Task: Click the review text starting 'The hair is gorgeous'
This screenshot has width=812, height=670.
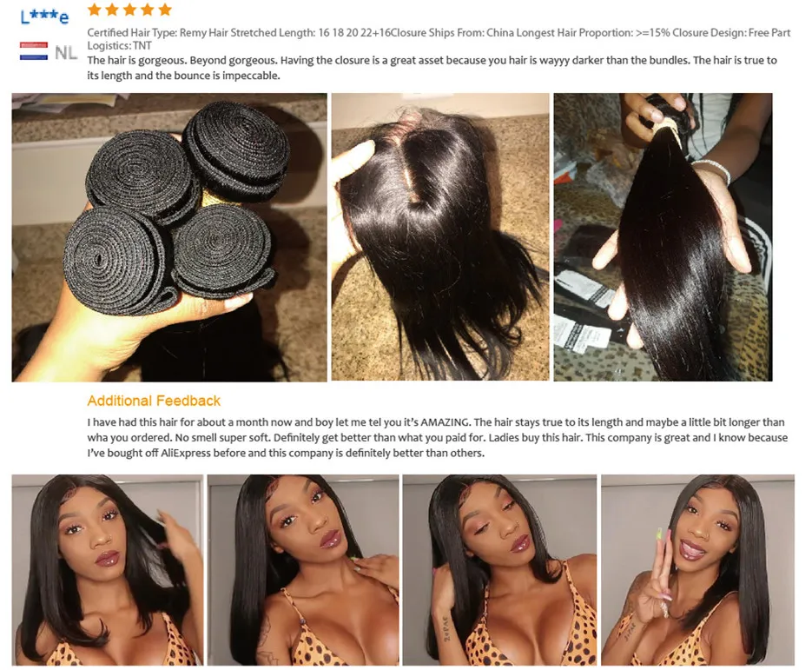Action: click(x=432, y=68)
